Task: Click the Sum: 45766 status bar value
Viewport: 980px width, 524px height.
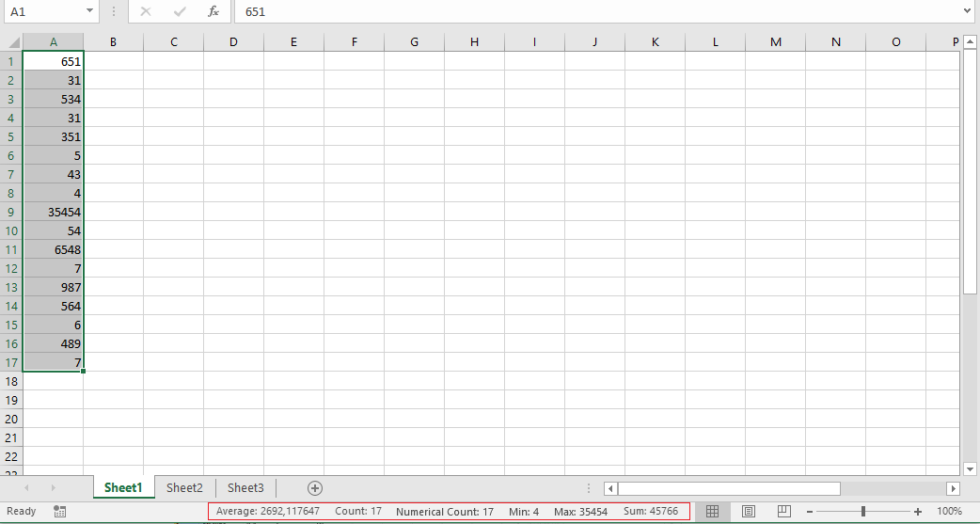Action: (x=651, y=511)
